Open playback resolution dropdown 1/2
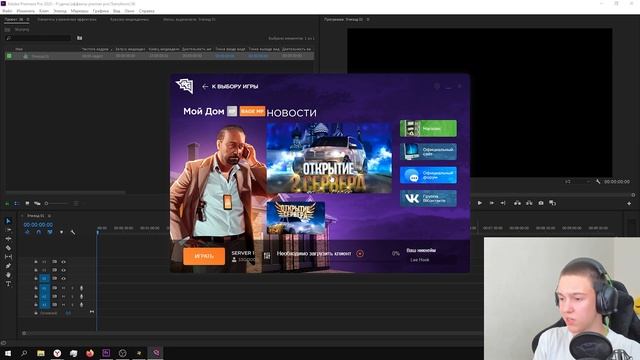Image resolution: width=640 pixels, height=360 pixels. [x=577, y=181]
